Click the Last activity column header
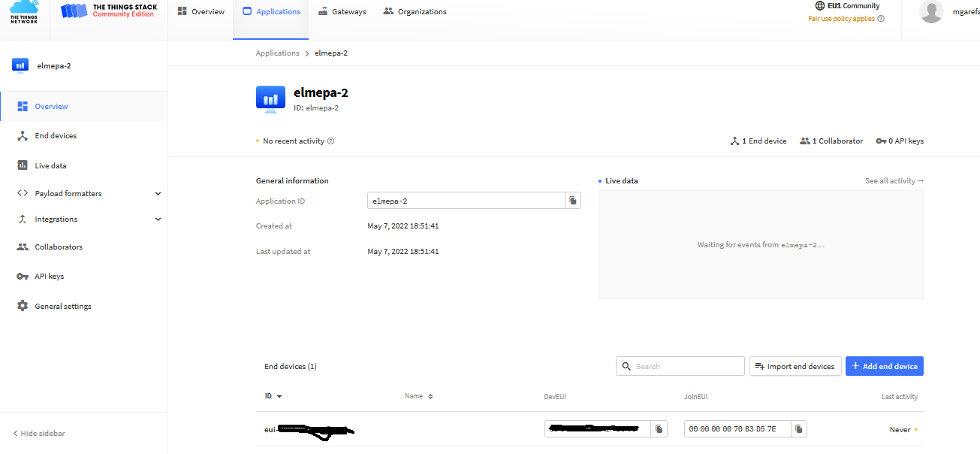Image resolution: width=980 pixels, height=454 pixels. 900,396
